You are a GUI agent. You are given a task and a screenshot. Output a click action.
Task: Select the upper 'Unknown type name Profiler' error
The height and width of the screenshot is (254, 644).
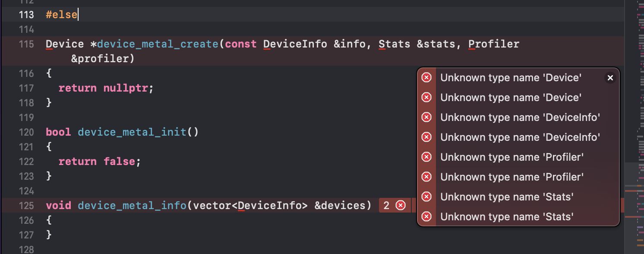(512, 157)
